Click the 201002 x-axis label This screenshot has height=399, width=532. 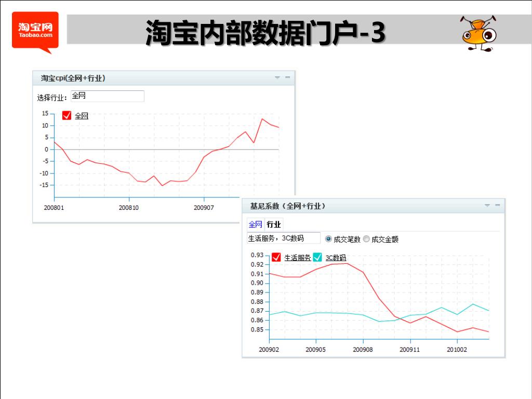(457, 350)
